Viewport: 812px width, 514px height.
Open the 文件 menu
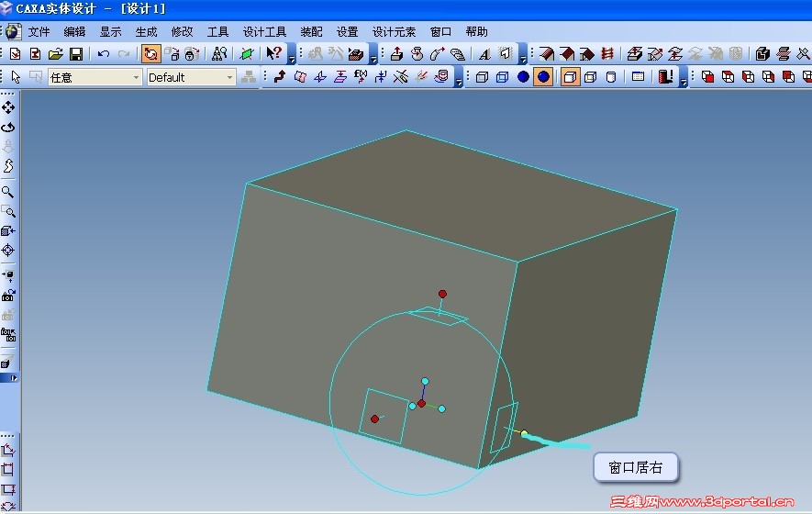pyautogui.click(x=39, y=32)
